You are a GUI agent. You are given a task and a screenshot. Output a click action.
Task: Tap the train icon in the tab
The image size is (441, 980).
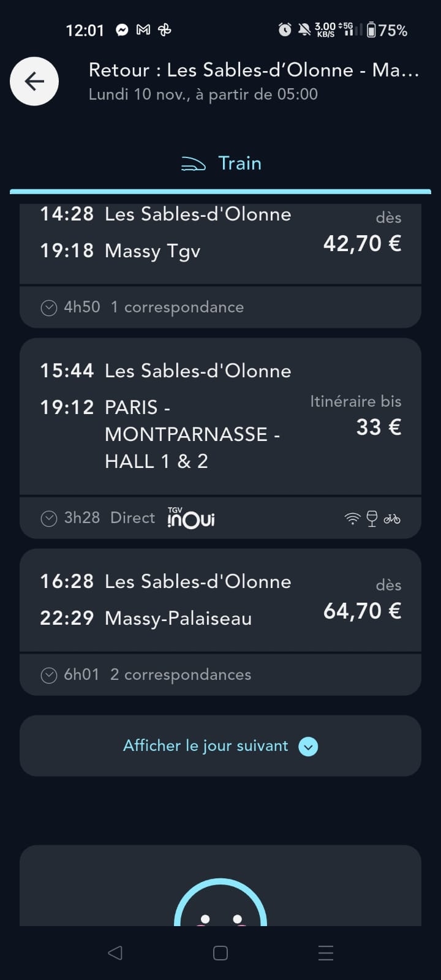(x=193, y=164)
